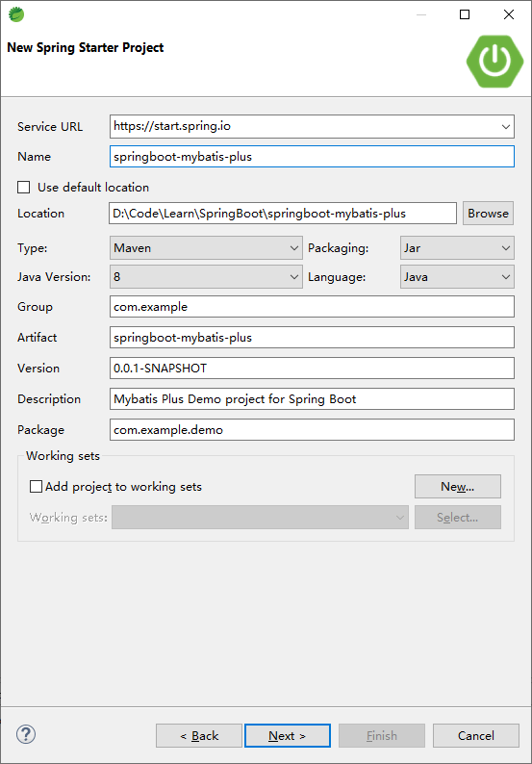The image size is (532, 764).
Task: Open the Type dropdown showing Maven
Action: tap(206, 248)
